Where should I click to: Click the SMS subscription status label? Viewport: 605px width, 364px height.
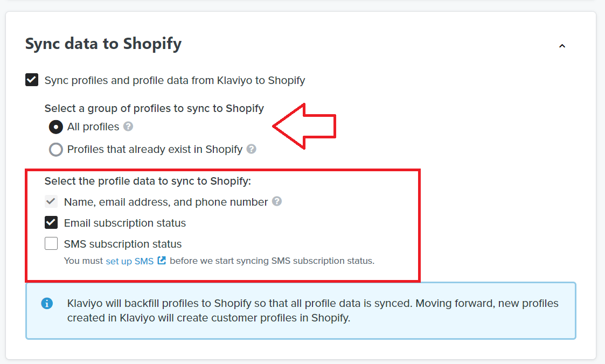[x=123, y=244]
